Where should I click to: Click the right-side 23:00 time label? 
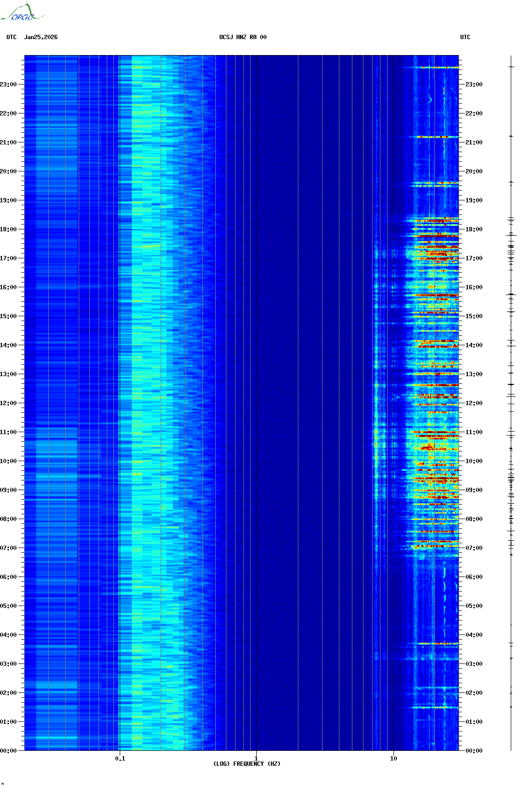tap(474, 85)
